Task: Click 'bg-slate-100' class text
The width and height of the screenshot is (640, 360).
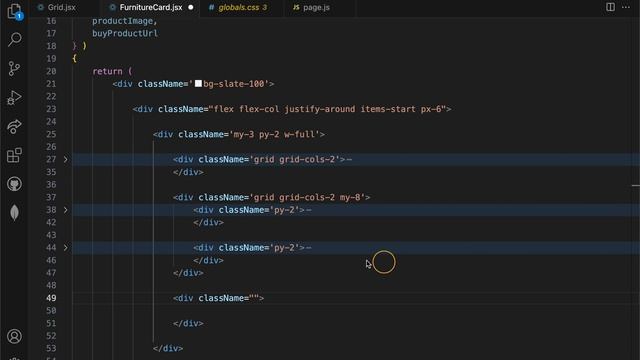Action: click(x=233, y=84)
